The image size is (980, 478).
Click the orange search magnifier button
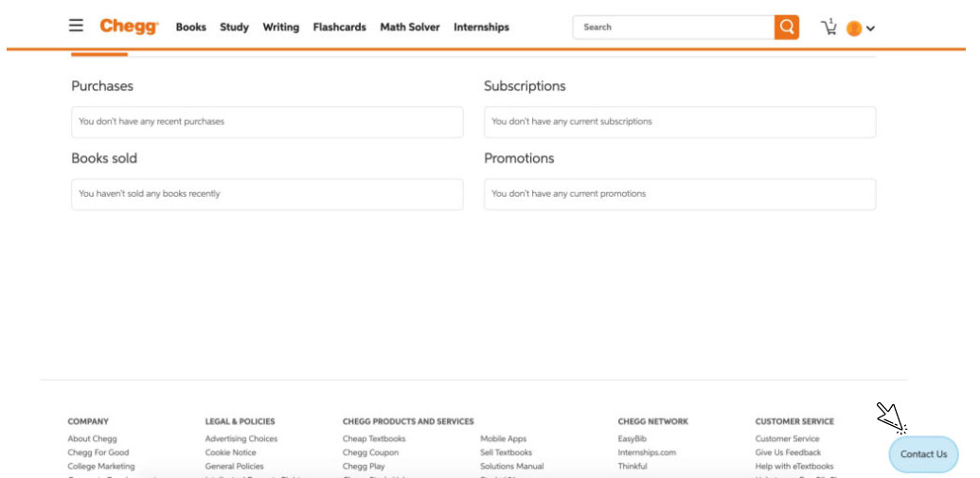pos(786,27)
